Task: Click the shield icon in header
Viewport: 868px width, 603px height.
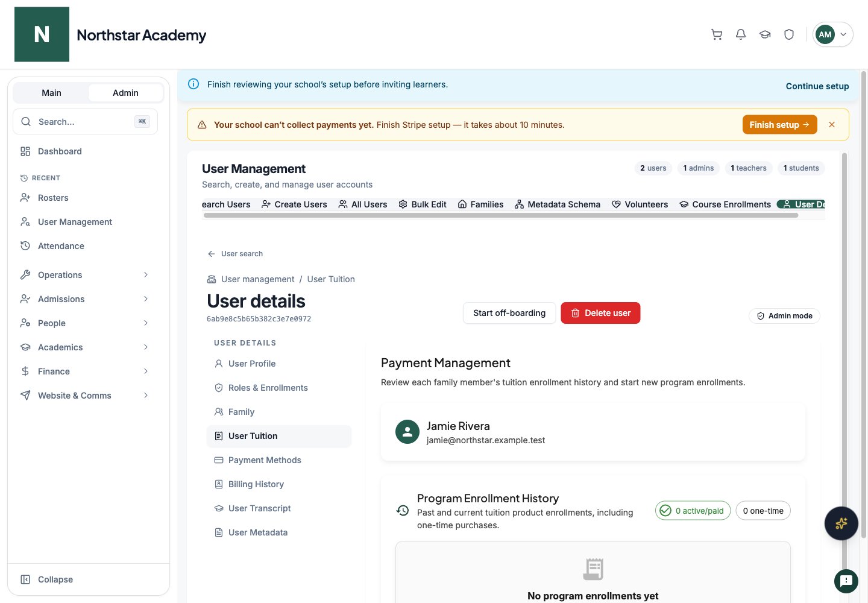Action: [x=789, y=34]
